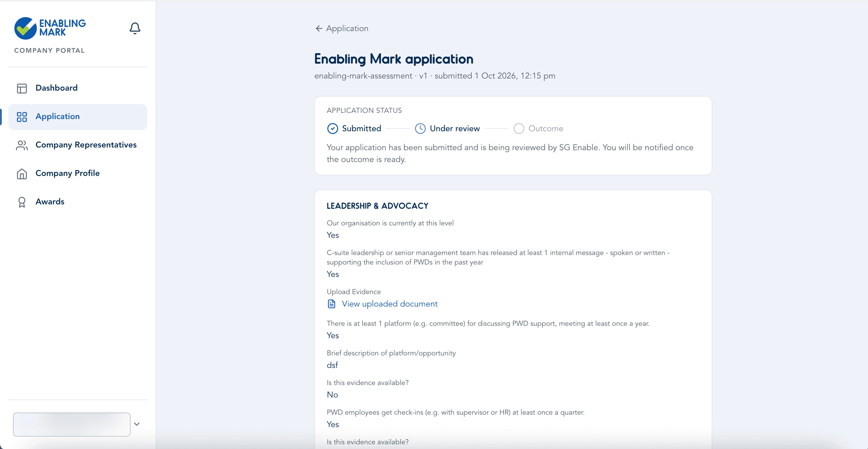
Task: Click the uploaded document file icon
Action: (332, 304)
